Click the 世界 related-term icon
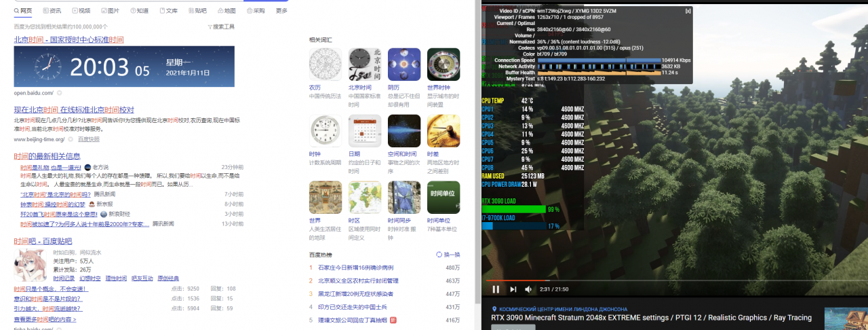The height and width of the screenshot is (330, 868). point(325,198)
